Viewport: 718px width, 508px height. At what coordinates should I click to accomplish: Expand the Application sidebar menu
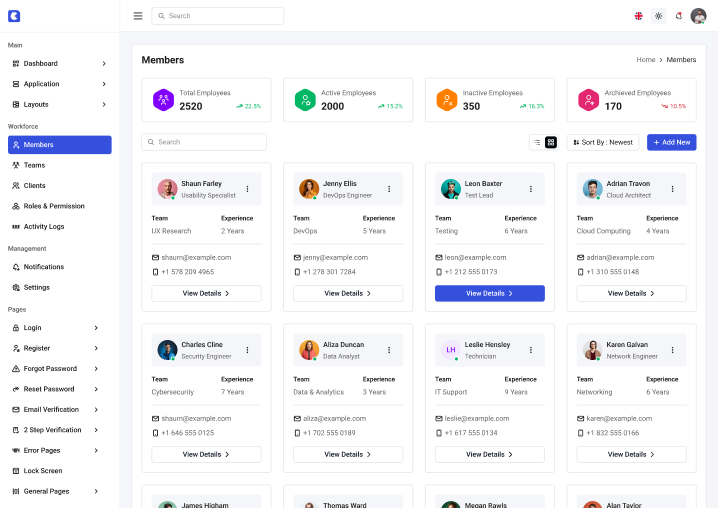click(60, 84)
